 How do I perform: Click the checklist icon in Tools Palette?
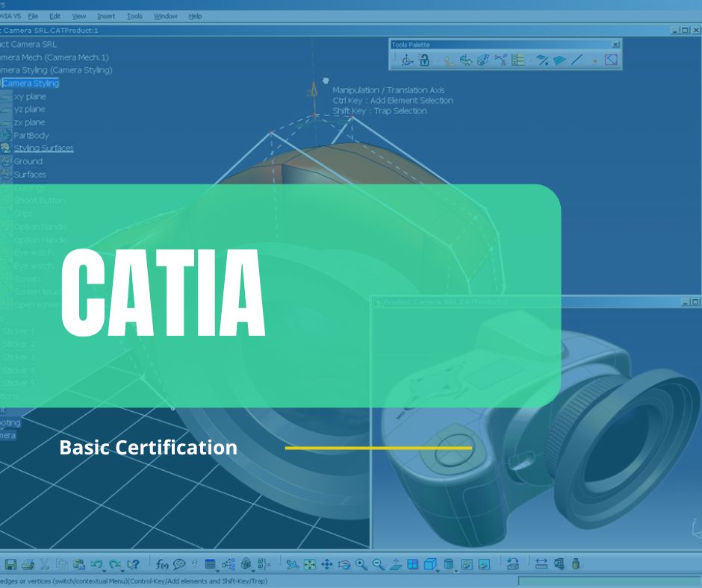coord(518,60)
